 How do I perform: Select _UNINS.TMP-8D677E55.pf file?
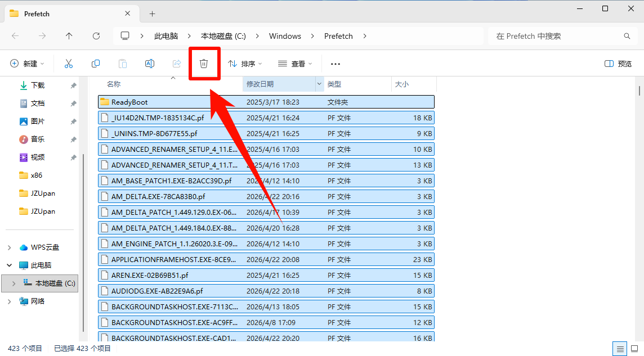pyautogui.click(x=266, y=134)
